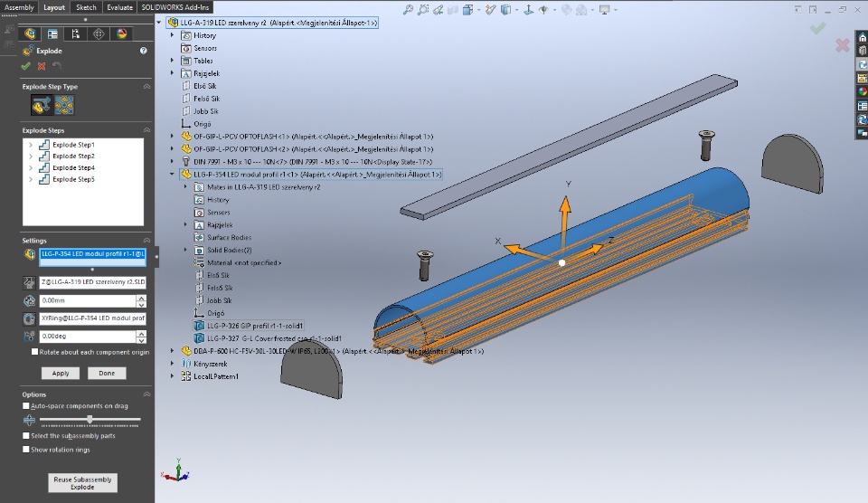Select Explode Step2 in the list

(73, 157)
